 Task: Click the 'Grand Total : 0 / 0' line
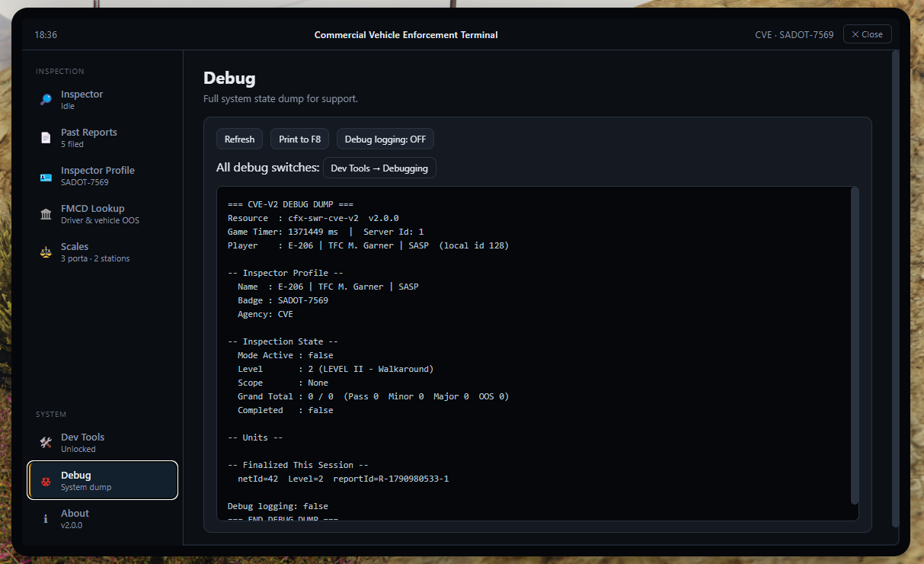pos(373,396)
